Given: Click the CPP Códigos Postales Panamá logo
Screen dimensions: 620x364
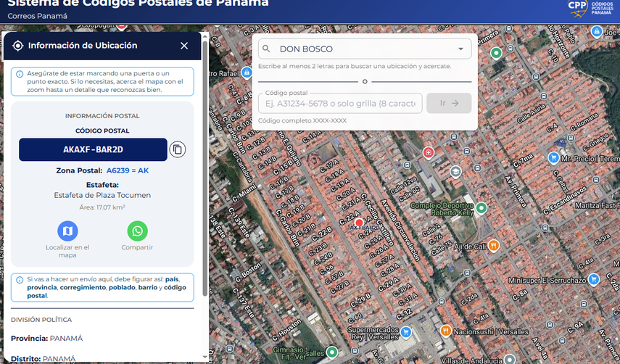Looking at the screenshot, I should point(592,8).
